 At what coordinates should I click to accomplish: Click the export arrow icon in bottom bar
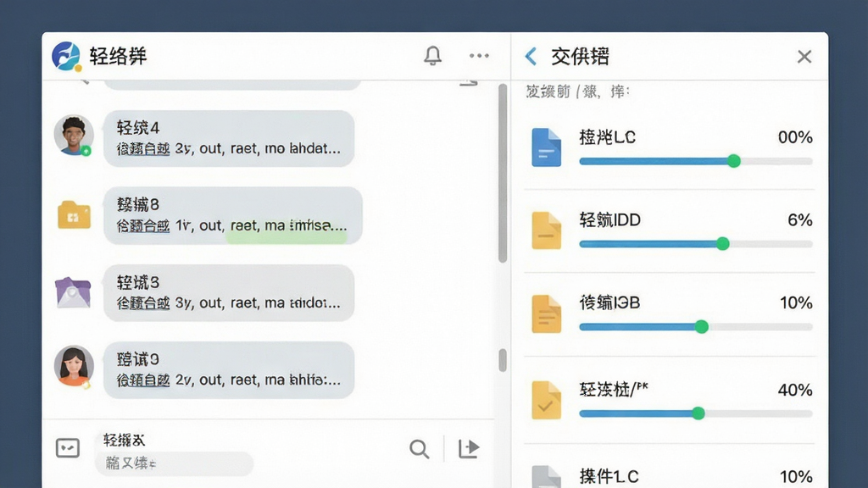468,448
